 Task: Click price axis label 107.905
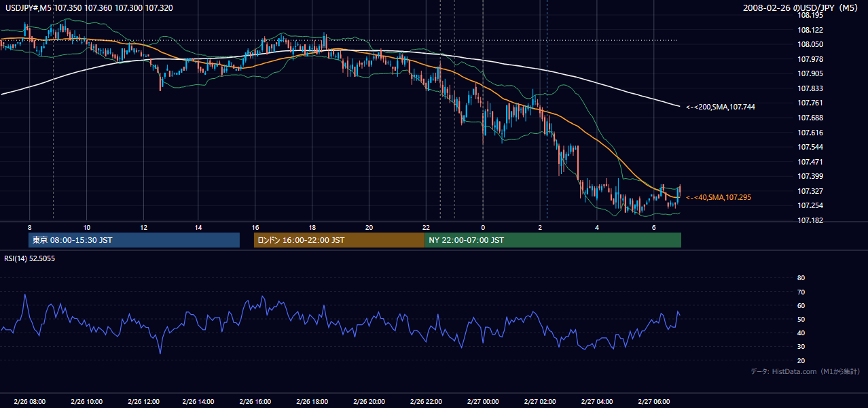(810, 73)
